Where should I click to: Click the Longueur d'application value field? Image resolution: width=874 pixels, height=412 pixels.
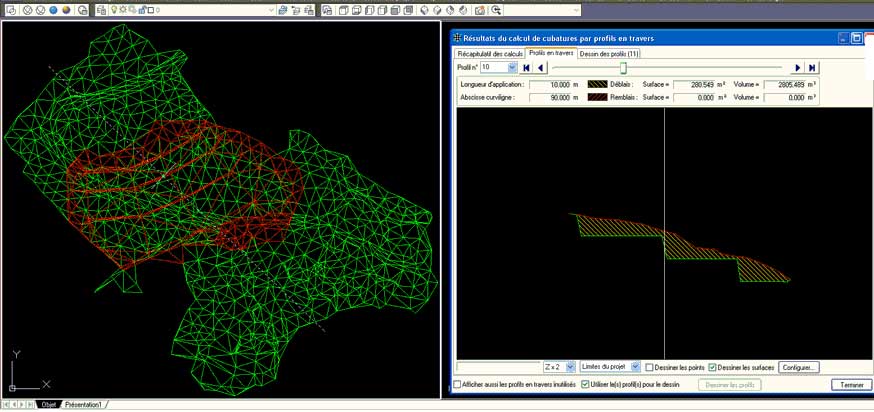point(550,85)
